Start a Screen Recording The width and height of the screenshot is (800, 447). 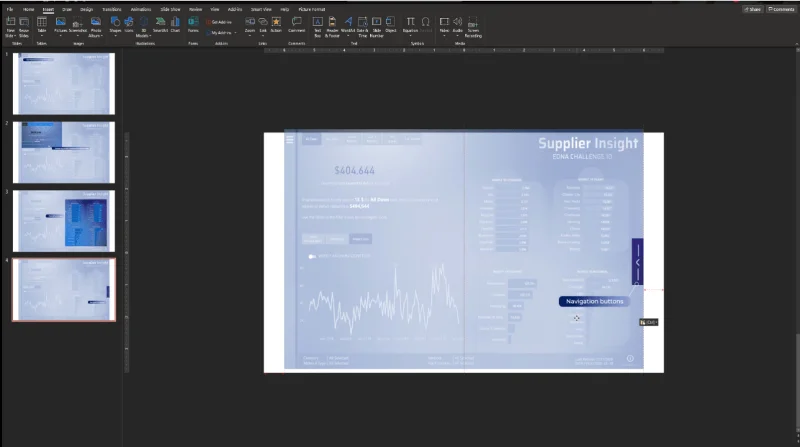point(473,27)
